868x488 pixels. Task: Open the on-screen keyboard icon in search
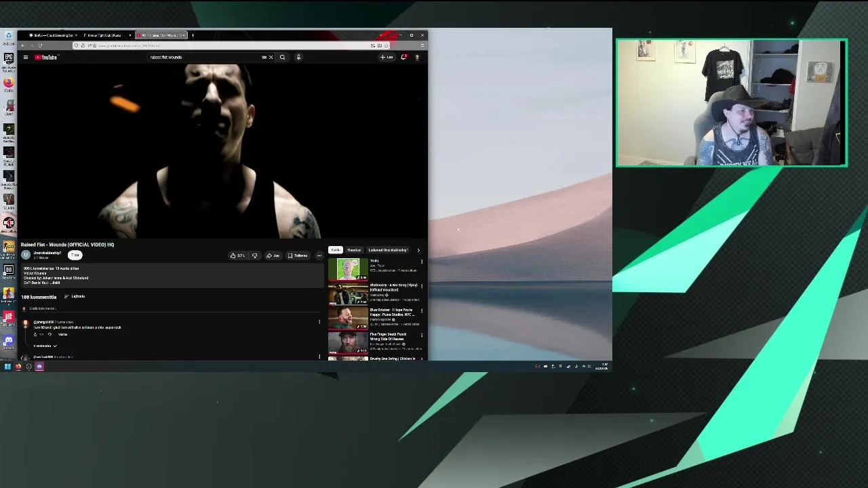tap(264, 57)
